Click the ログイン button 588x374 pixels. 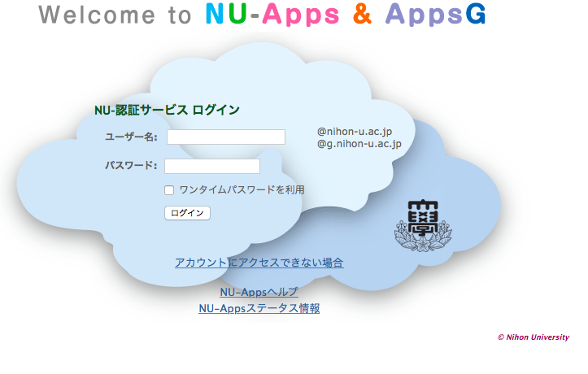(x=187, y=213)
